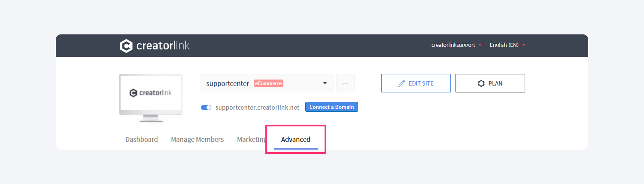
Task: Click the plus icon to add a site
Action: (345, 83)
